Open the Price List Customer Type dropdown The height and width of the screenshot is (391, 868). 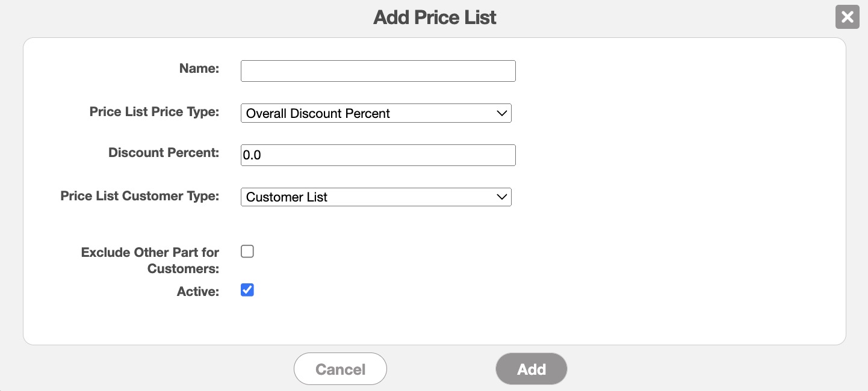(376, 197)
